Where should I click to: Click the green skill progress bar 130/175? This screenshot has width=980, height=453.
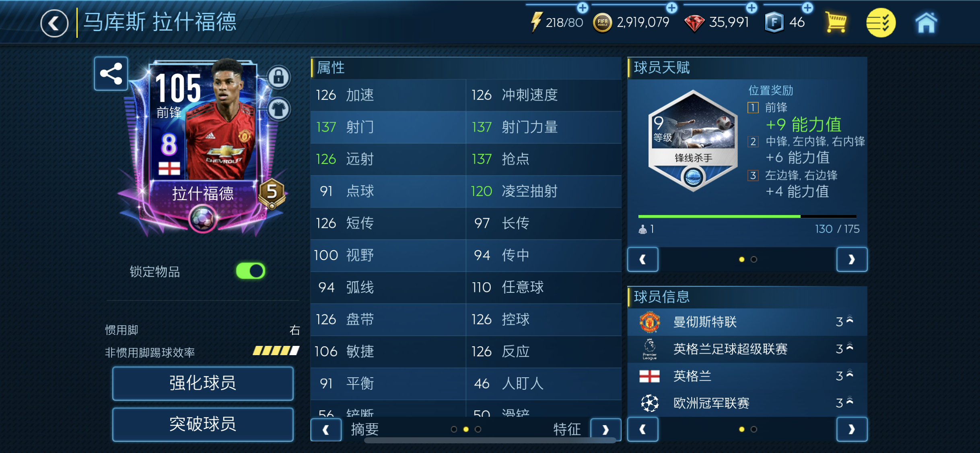[x=747, y=217]
